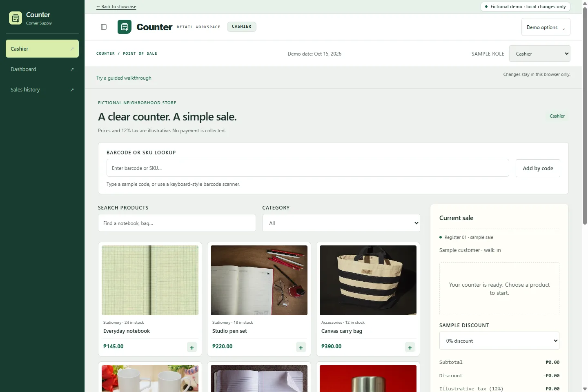The width and height of the screenshot is (588, 392).
Task: Add Studio pen set with its plus icon
Action: point(301,347)
